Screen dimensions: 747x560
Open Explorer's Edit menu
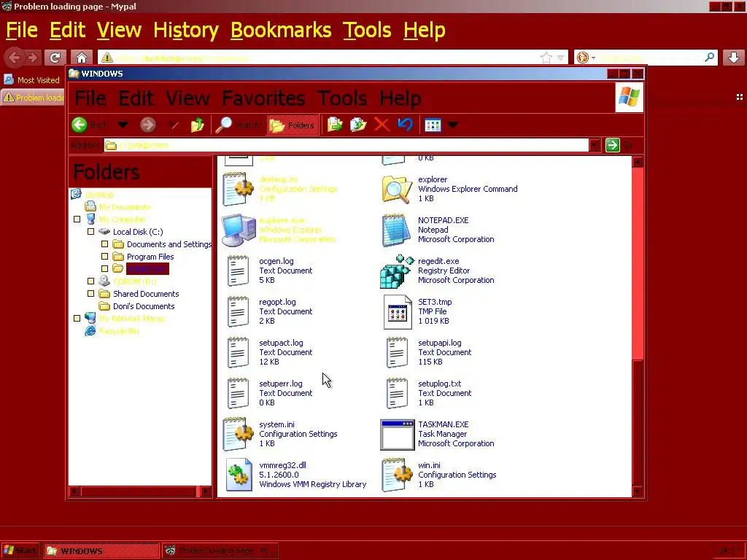click(136, 98)
